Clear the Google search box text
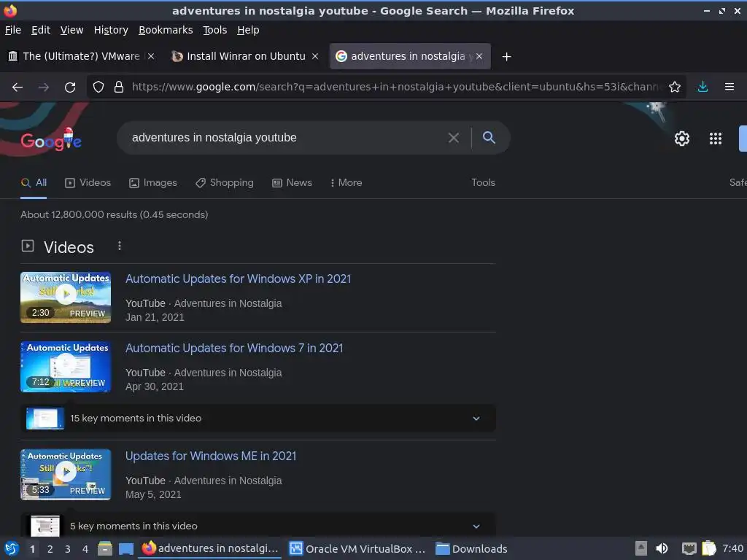This screenshot has width=747, height=560. click(x=454, y=138)
